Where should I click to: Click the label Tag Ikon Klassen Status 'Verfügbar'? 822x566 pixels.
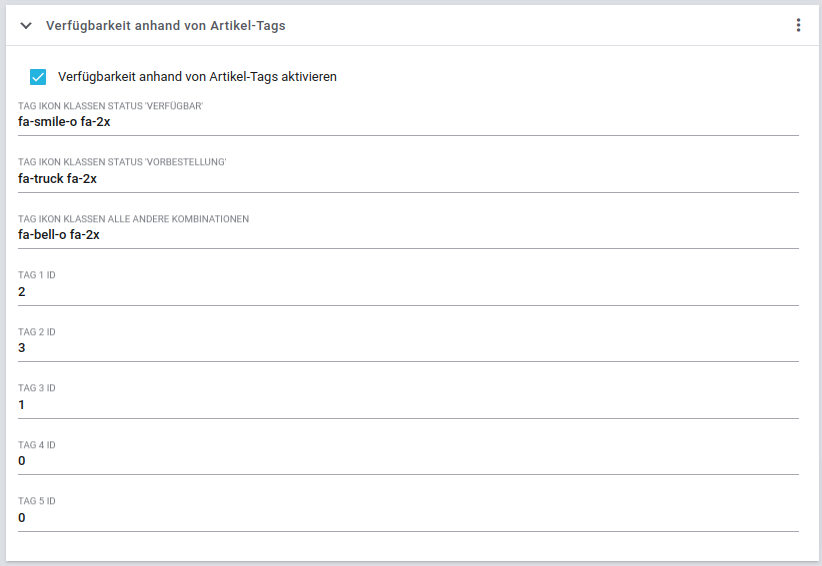[x=110, y=106]
